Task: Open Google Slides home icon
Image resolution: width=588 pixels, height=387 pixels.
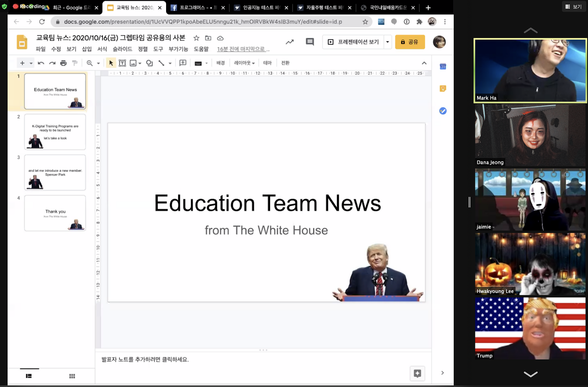Action: [22, 42]
